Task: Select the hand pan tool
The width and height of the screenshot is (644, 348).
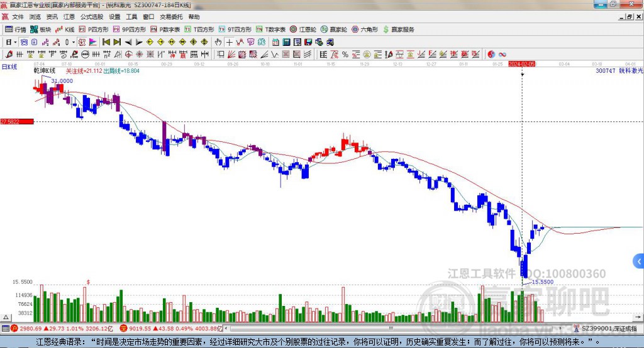Action: click(x=218, y=42)
